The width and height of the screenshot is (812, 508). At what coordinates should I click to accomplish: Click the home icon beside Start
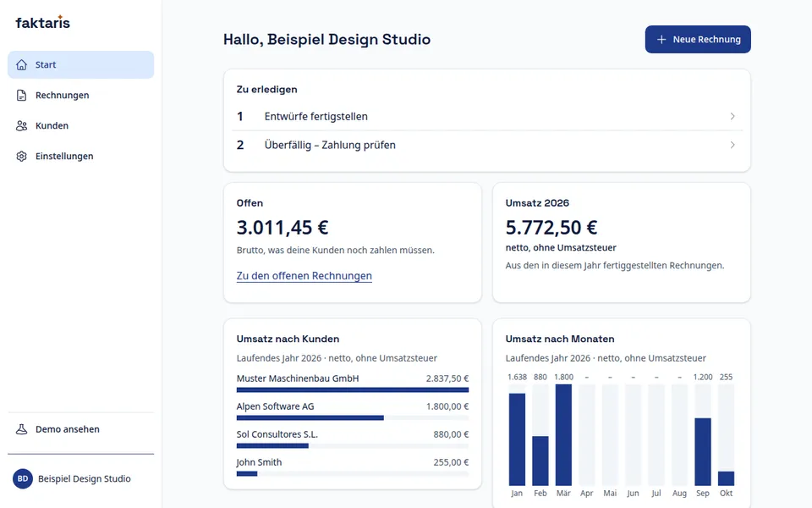tap(21, 65)
